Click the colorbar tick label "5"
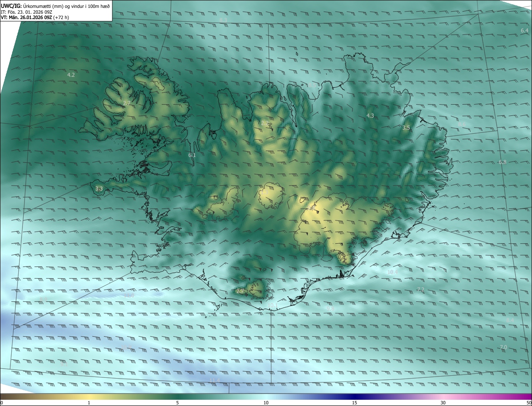The image size is (532, 406). [x=177, y=403]
